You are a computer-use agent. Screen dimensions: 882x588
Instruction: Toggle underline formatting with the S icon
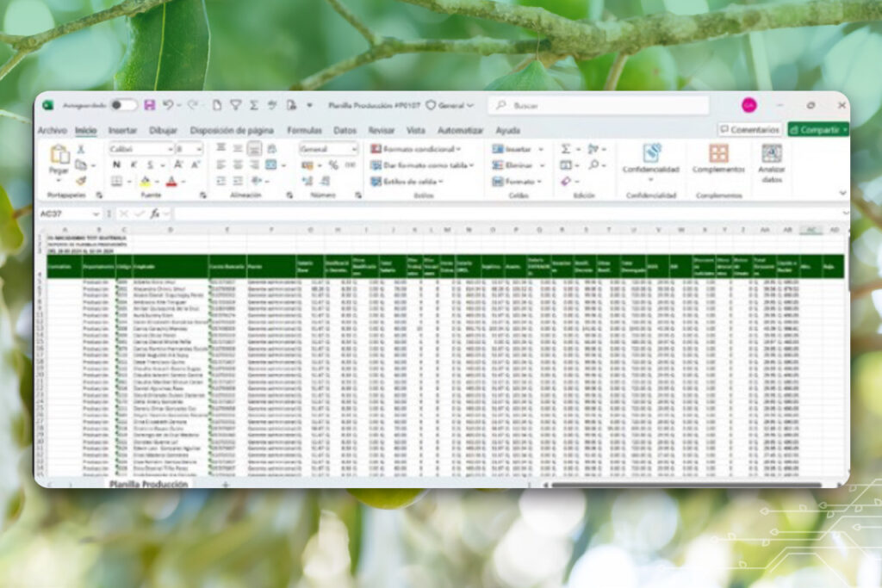click(x=151, y=164)
